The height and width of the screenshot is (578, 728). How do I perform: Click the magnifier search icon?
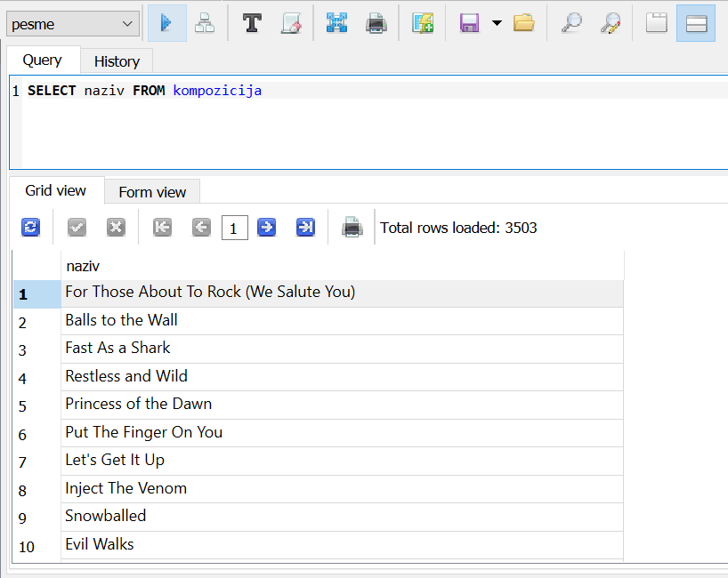(x=571, y=23)
